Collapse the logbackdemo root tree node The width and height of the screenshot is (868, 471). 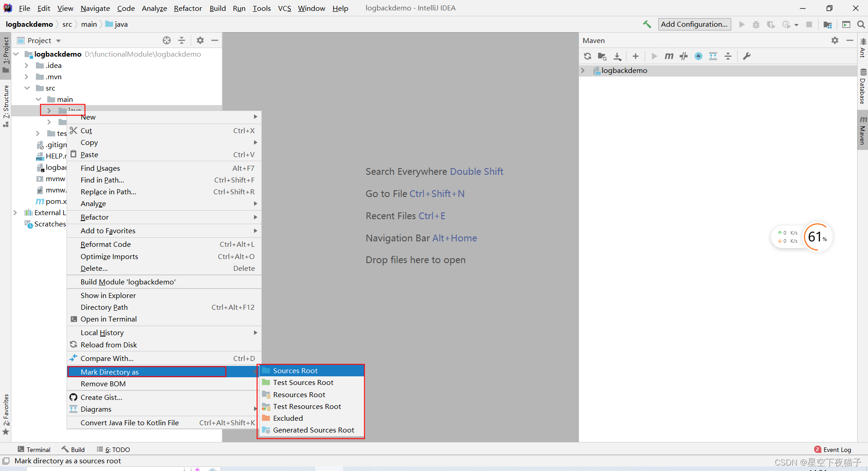(16, 54)
